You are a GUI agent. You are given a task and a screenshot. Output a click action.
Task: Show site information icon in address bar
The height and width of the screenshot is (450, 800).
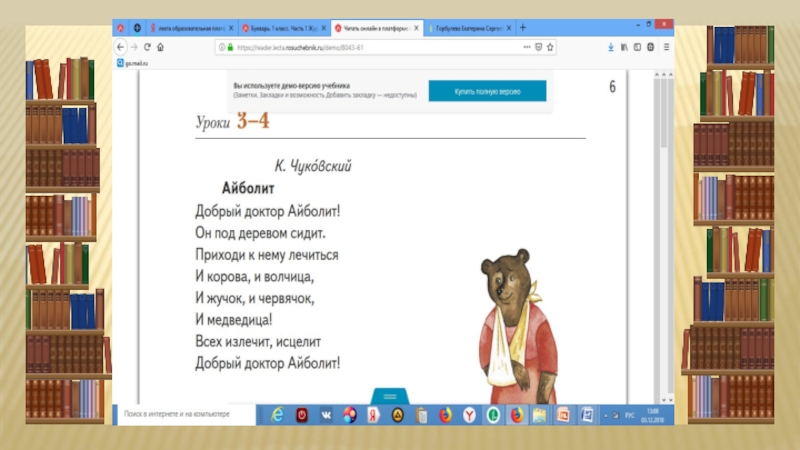pyautogui.click(x=222, y=47)
